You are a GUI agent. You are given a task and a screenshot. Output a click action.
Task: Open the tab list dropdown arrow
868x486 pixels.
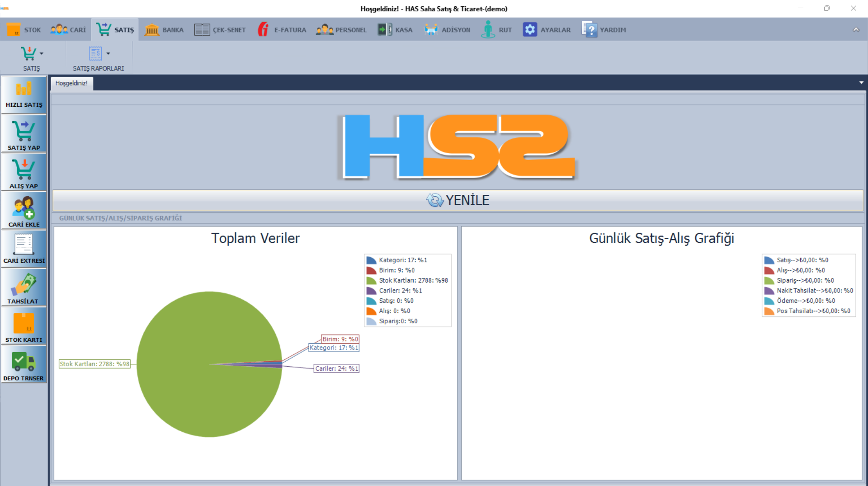pos(861,83)
